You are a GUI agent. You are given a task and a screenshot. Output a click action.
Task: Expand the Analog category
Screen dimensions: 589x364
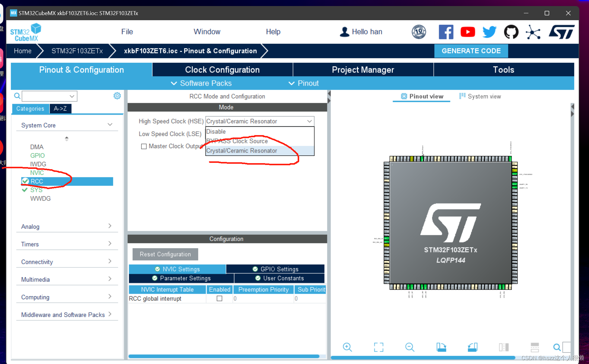point(110,226)
